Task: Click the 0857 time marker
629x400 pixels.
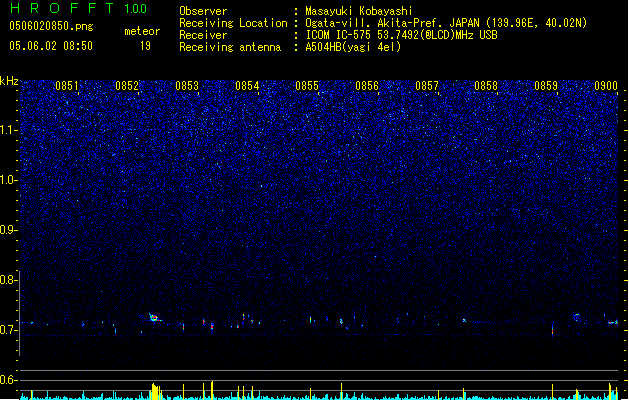Action: click(x=427, y=86)
